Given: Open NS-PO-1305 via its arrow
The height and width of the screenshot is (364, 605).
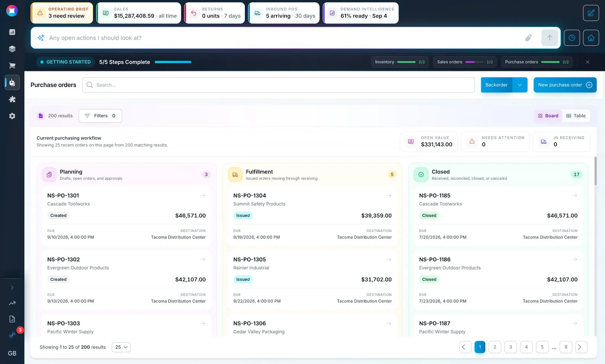Looking at the screenshot, I should (x=389, y=259).
